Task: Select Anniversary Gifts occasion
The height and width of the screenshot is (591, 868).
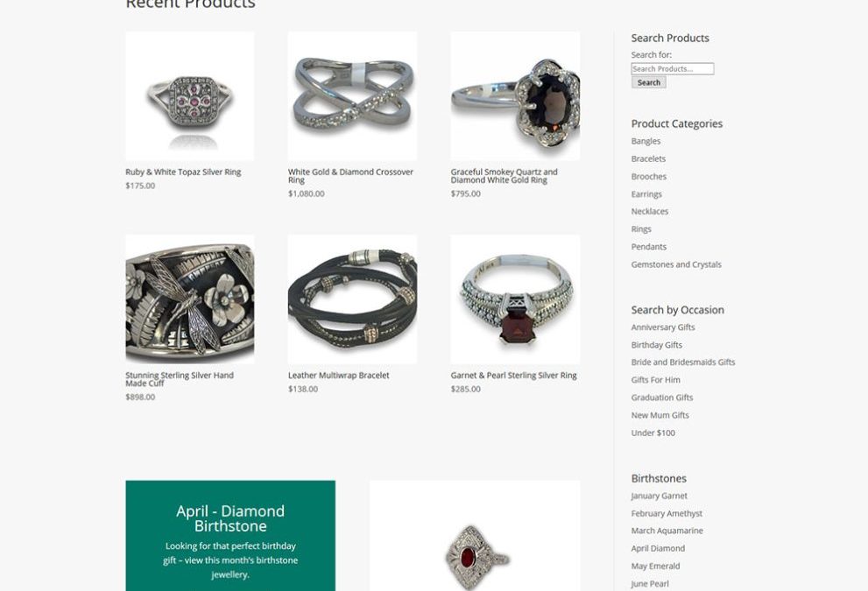Action: click(x=663, y=327)
